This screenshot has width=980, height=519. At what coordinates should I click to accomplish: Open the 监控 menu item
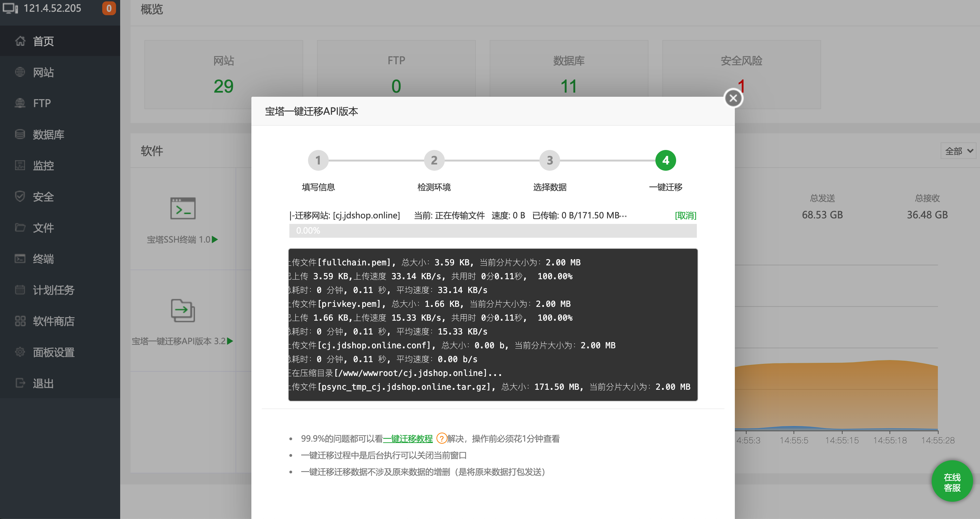pos(43,165)
